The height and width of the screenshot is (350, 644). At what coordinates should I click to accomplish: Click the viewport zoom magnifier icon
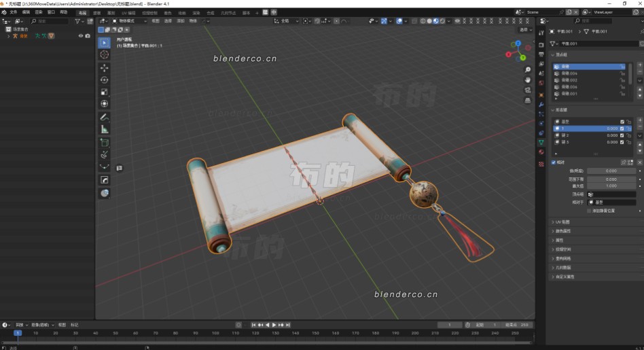[x=527, y=70]
